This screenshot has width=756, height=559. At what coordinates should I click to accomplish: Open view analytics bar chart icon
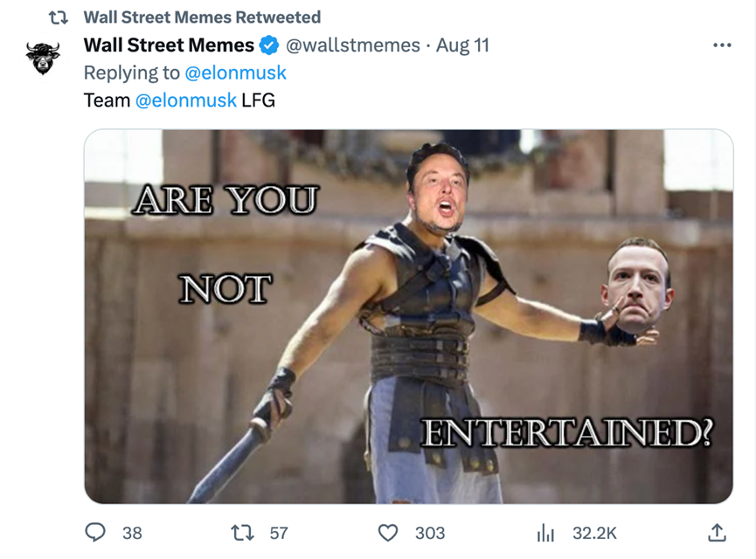coord(545,534)
